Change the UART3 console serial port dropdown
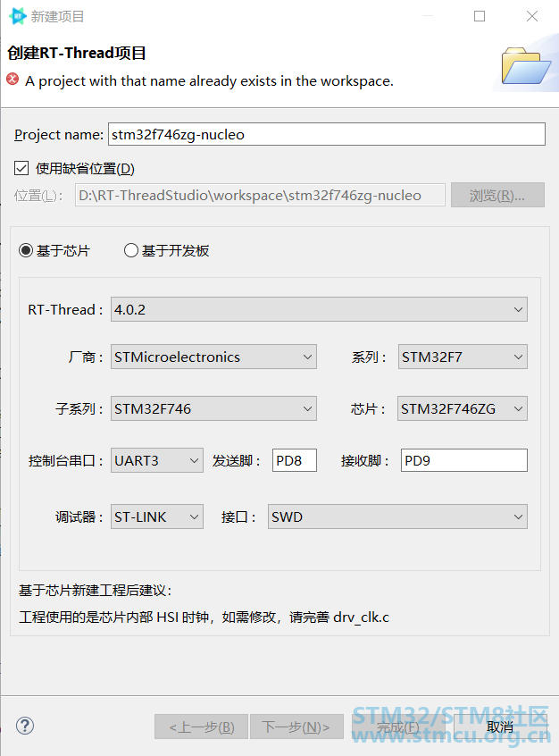The image size is (559, 756). click(156, 460)
